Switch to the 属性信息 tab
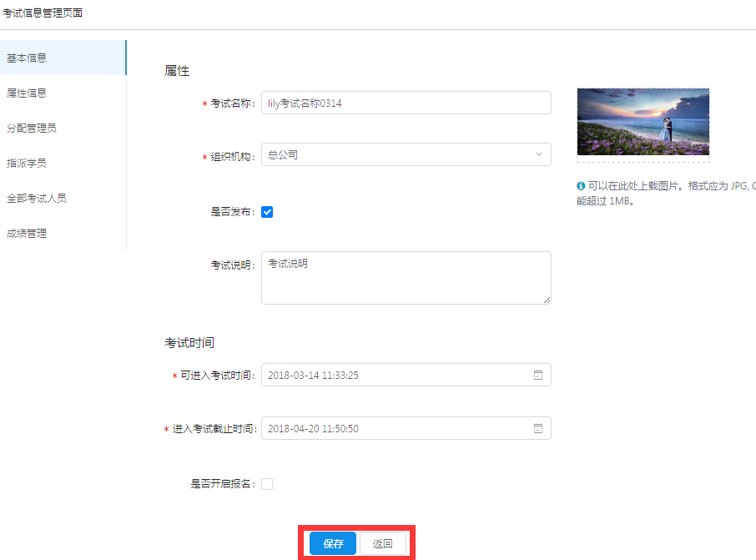This screenshot has height=560, width=756. pyautogui.click(x=27, y=93)
